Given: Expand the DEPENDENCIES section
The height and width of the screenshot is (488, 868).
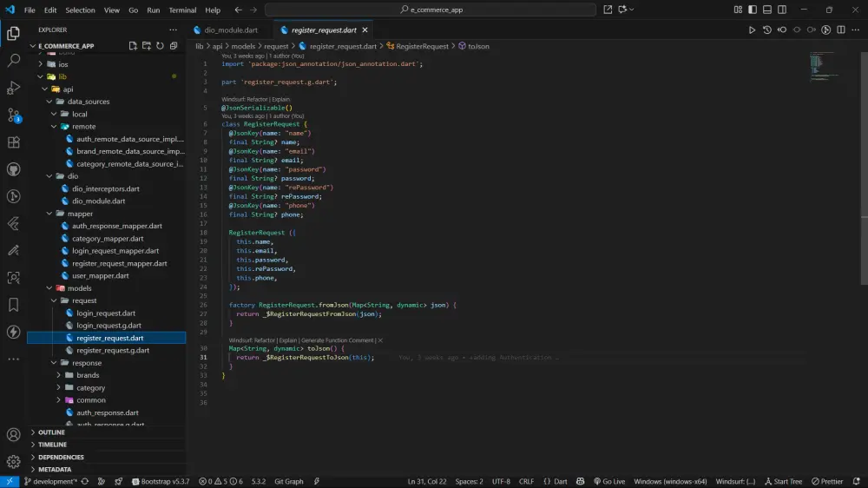Looking at the screenshot, I should (x=61, y=457).
